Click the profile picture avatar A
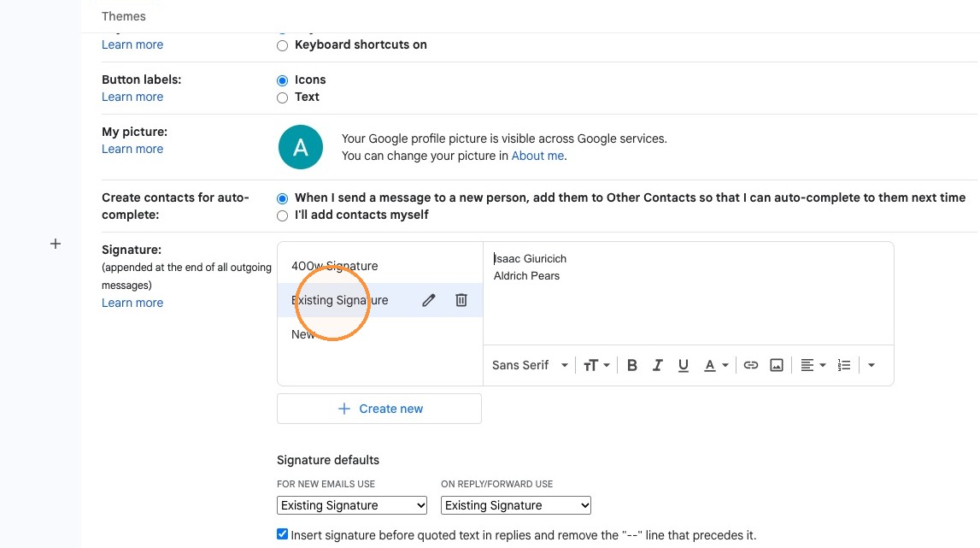 coord(301,147)
